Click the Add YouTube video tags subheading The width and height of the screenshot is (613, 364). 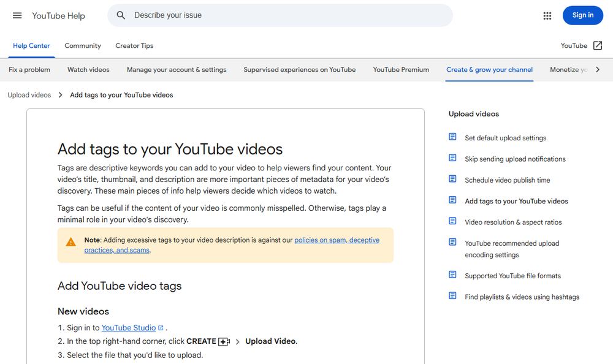[x=120, y=286]
